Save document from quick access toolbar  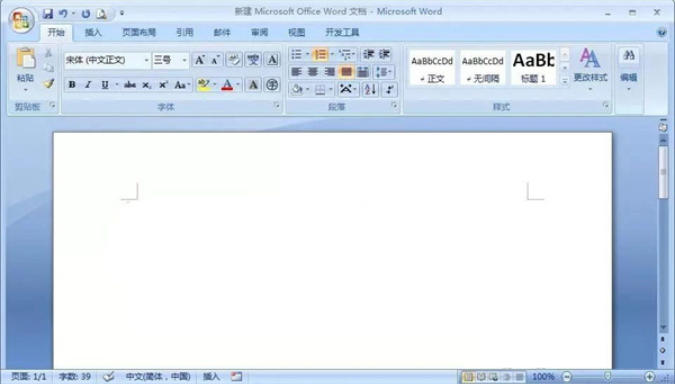pyautogui.click(x=48, y=14)
